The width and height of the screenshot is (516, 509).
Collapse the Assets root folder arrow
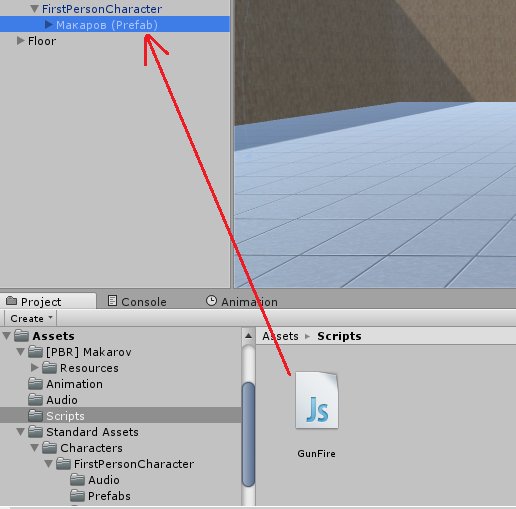click(7, 336)
